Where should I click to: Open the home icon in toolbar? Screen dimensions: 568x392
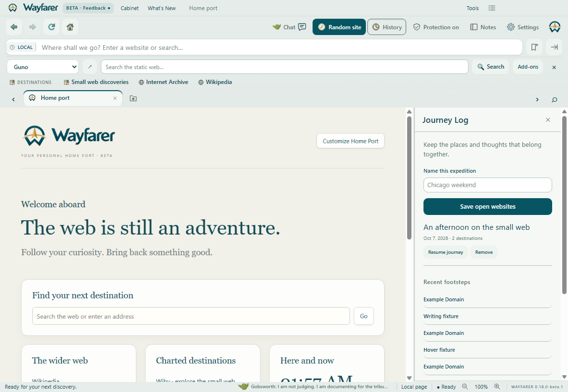[x=70, y=27]
